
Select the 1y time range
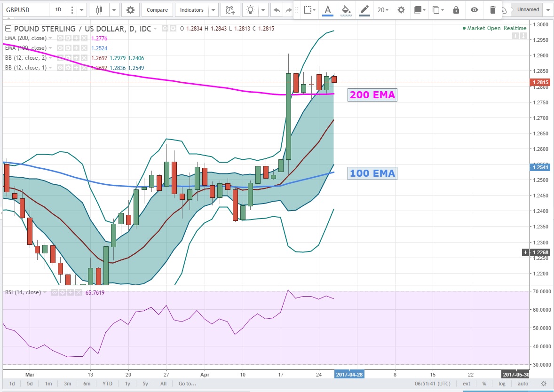pos(127,384)
